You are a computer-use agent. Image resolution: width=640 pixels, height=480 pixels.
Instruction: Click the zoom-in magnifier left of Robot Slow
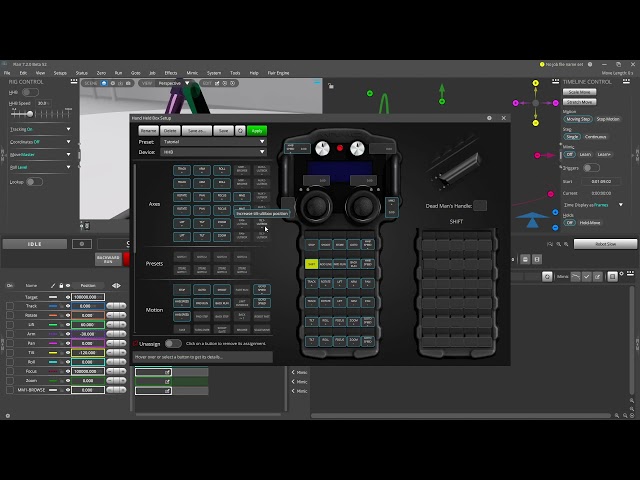[x=566, y=244]
